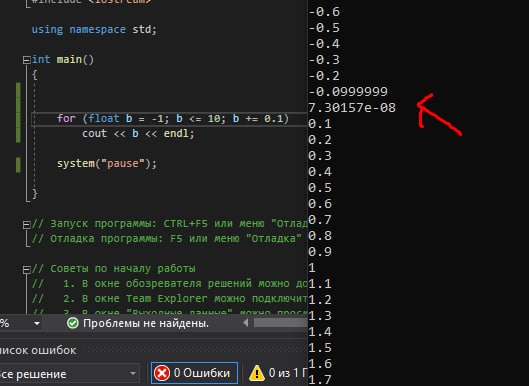The width and height of the screenshot is (529, 386).
Task: Click 'Проблемы не найдены.' status text
Action: pyautogui.click(x=146, y=323)
